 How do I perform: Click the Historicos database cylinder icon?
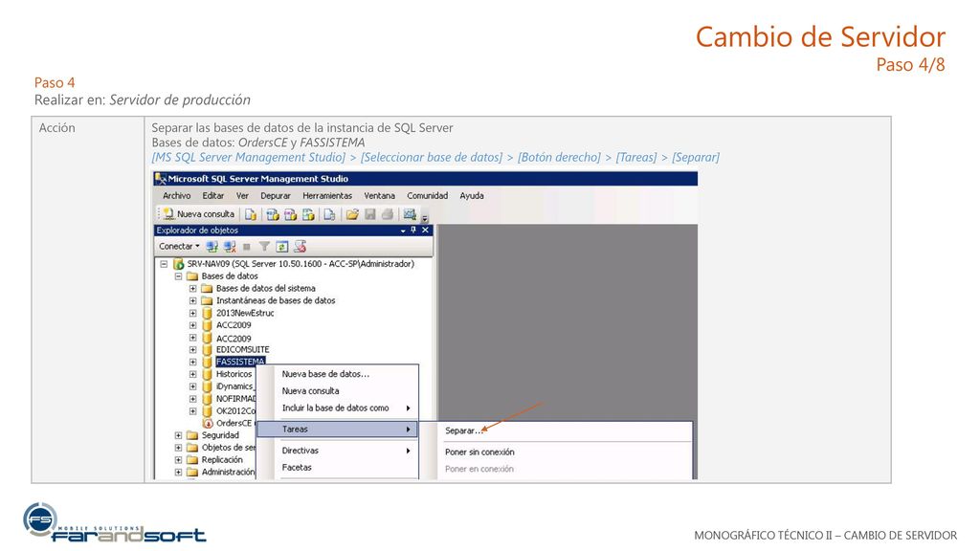point(208,374)
